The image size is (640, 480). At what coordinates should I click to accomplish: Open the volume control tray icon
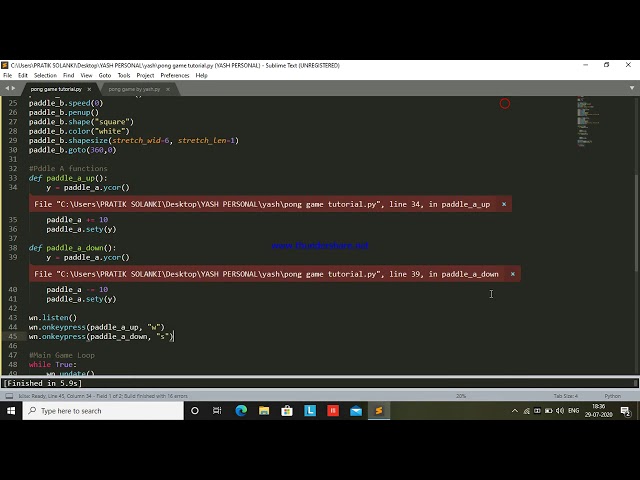560,411
